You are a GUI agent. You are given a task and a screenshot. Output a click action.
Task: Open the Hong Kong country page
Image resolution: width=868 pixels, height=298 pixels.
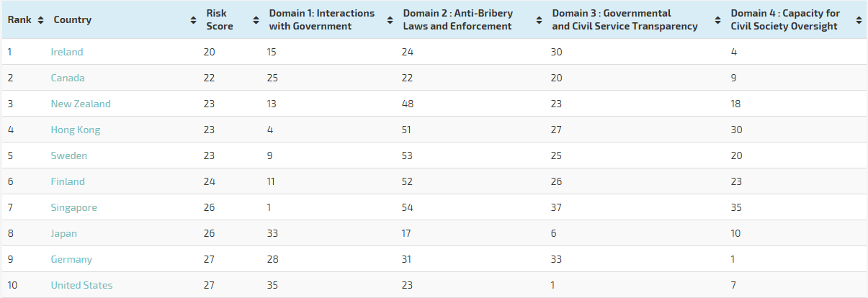(76, 130)
